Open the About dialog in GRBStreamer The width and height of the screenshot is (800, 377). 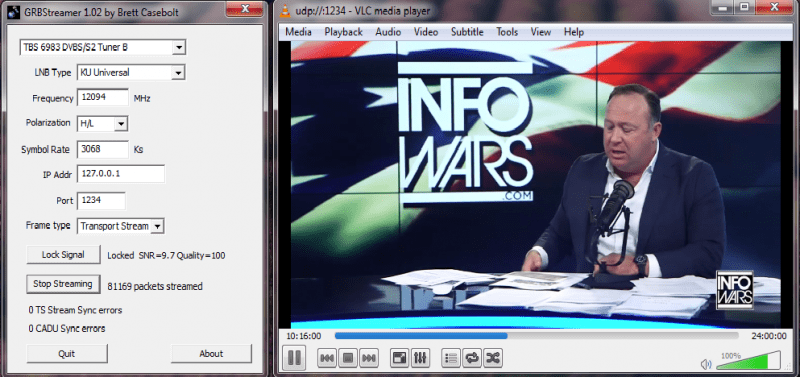click(x=211, y=354)
